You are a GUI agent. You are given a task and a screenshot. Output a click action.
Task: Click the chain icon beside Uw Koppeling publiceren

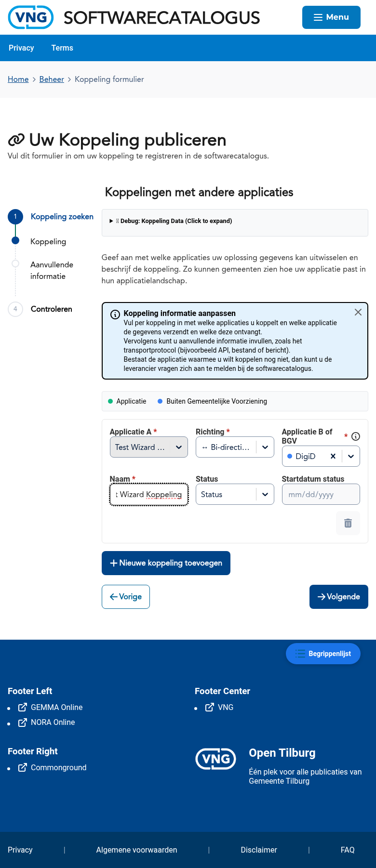[x=16, y=140]
